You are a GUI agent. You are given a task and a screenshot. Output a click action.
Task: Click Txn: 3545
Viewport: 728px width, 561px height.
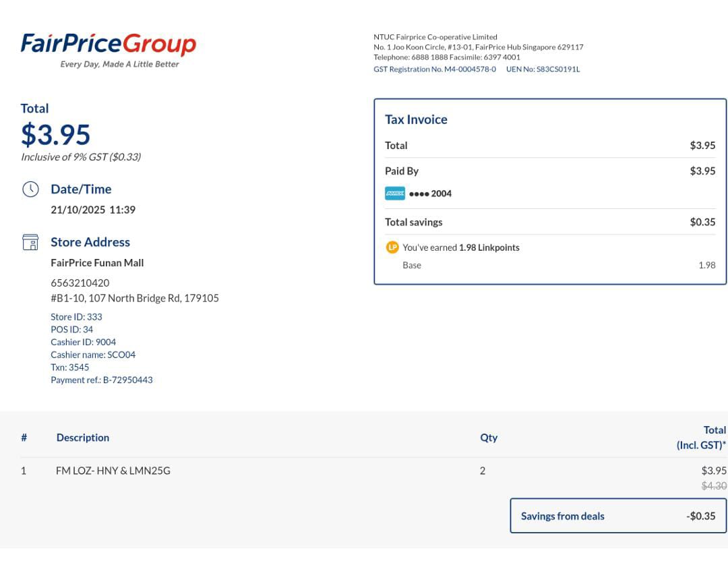click(x=69, y=367)
